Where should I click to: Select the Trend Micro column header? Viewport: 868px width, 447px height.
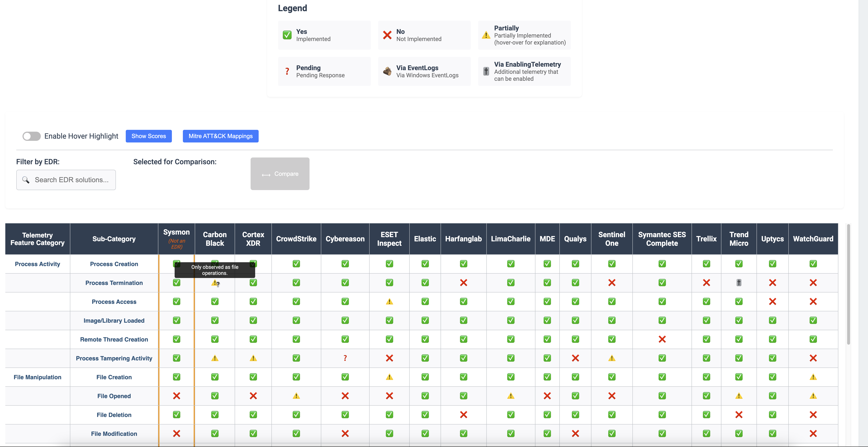click(x=739, y=239)
